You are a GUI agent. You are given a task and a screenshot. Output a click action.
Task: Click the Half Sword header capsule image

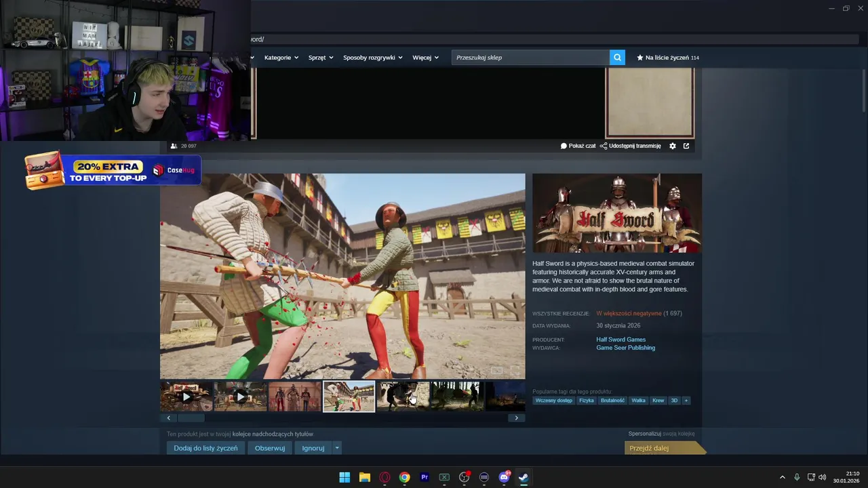[x=617, y=213]
